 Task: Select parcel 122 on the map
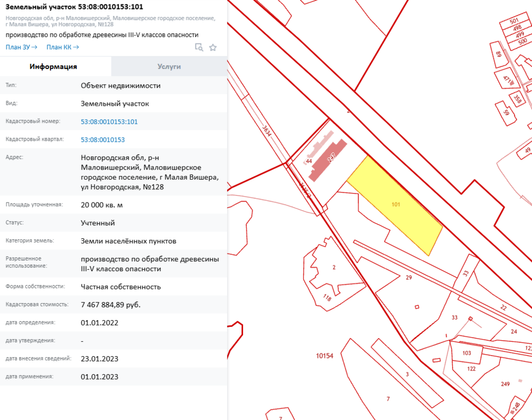(471, 368)
